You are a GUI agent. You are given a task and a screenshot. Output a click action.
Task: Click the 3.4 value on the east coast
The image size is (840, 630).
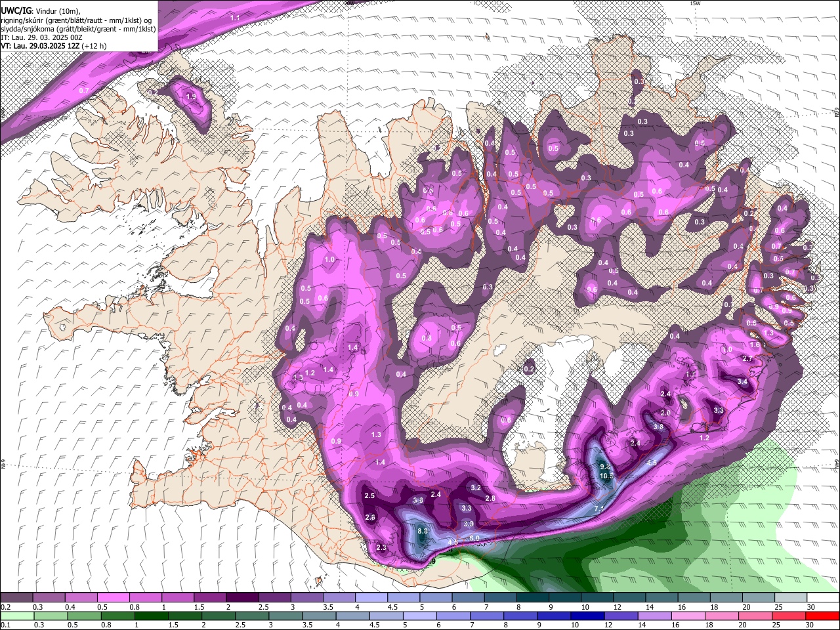(742, 381)
